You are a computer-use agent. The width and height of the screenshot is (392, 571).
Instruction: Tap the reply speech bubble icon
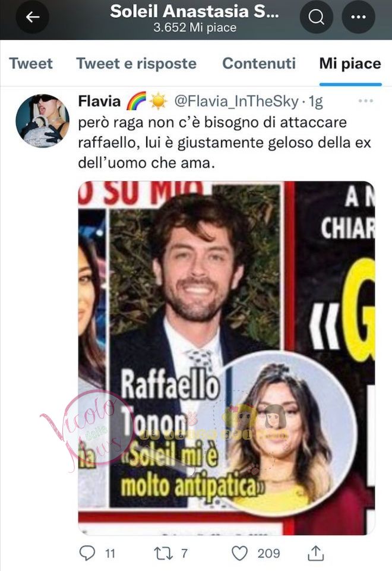[87, 553]
